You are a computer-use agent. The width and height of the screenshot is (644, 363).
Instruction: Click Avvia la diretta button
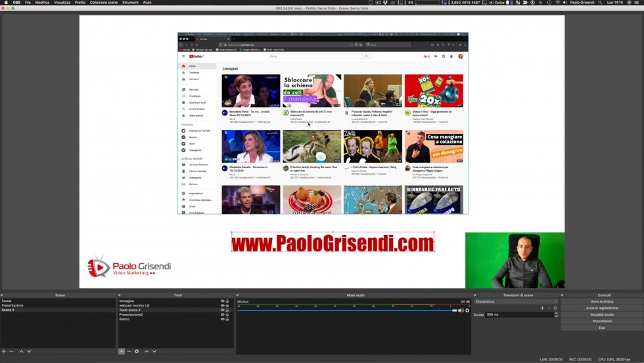pyautogui.click(x=602, y=301)
